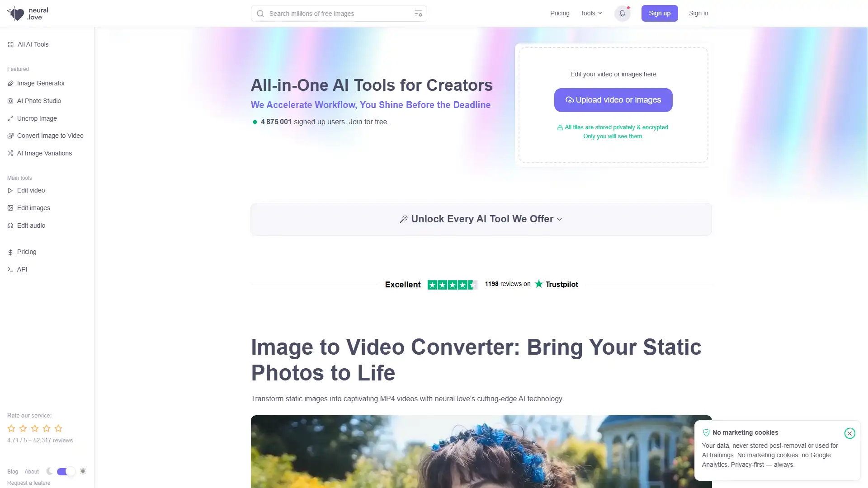
Task: Click the Convert Image to Video icon
Action: 10,135
